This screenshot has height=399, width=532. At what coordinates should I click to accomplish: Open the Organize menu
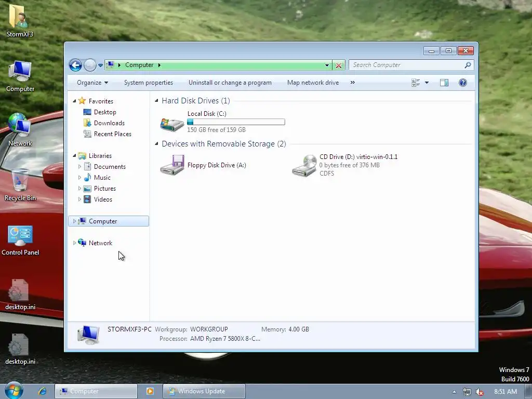coord(92,83)
